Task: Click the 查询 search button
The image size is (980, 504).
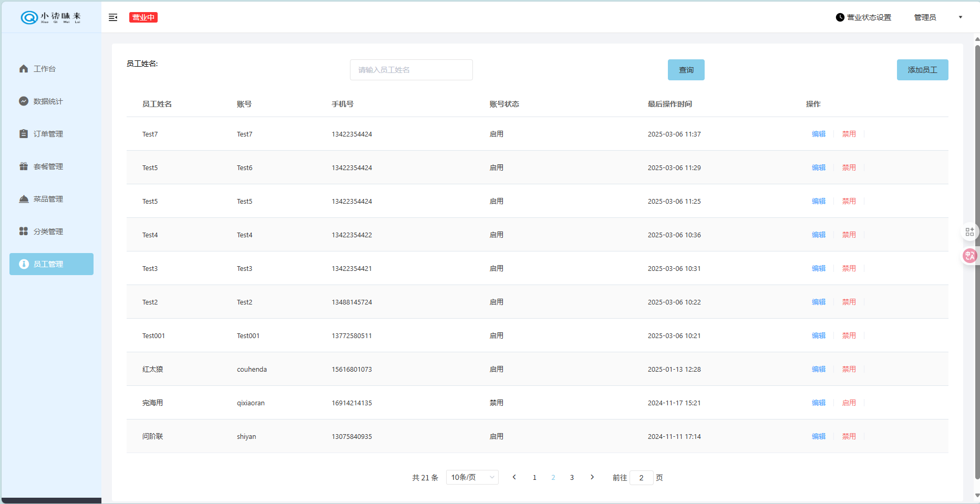Action: coord(686,70)
